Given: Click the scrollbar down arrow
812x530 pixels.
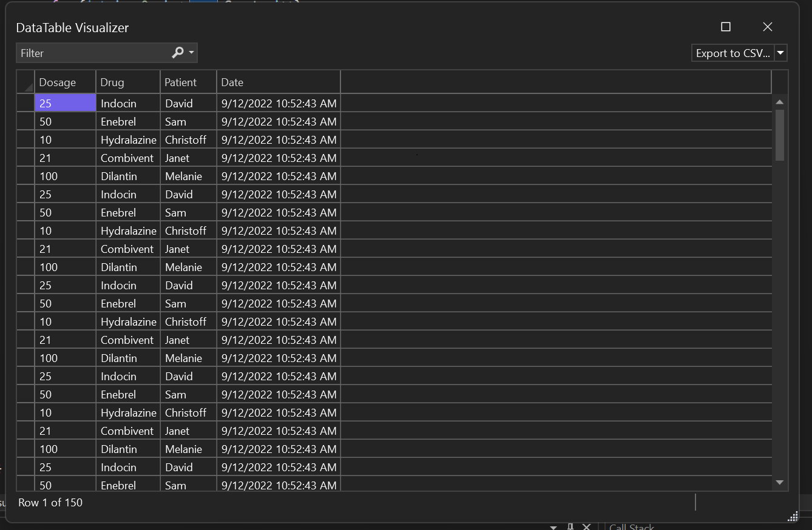Looking at the screenshot, I should [779, 482].
